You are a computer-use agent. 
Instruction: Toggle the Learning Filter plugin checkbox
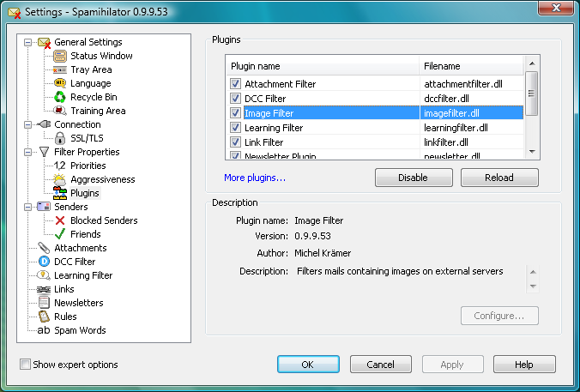tap(235, 127)
